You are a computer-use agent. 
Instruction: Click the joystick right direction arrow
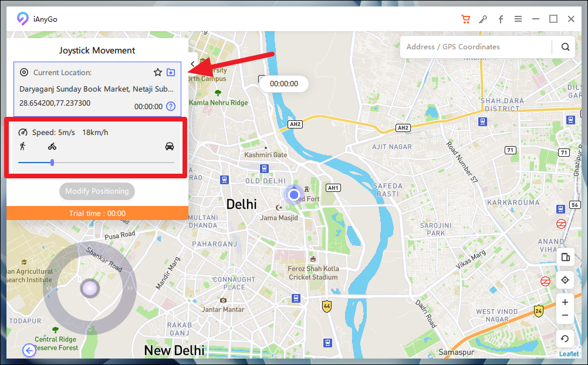(130, 288)
